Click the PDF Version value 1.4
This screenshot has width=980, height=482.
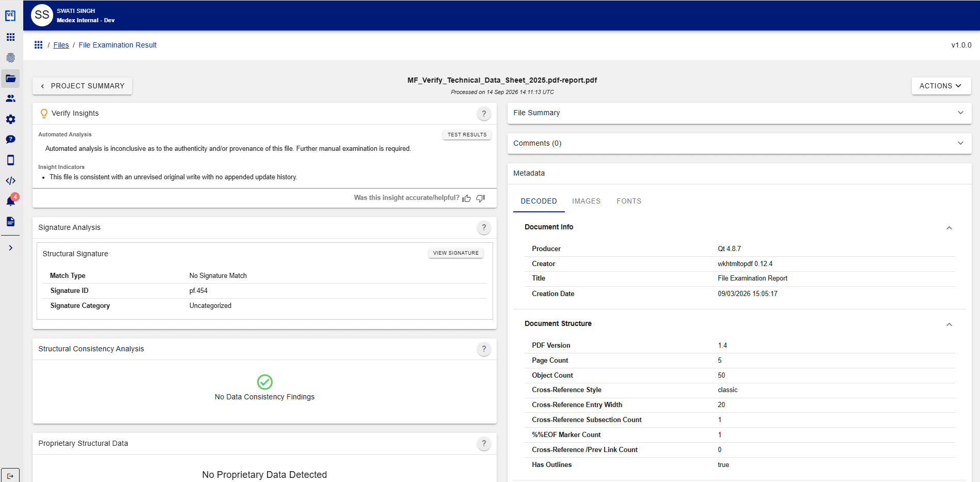(x=722, y=345)
